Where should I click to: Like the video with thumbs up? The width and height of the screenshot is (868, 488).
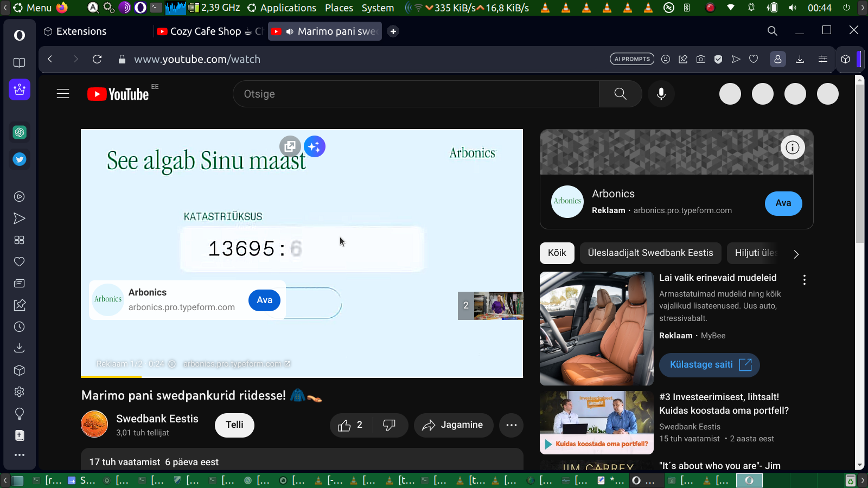pyautogui.click(x=351, y=425)
